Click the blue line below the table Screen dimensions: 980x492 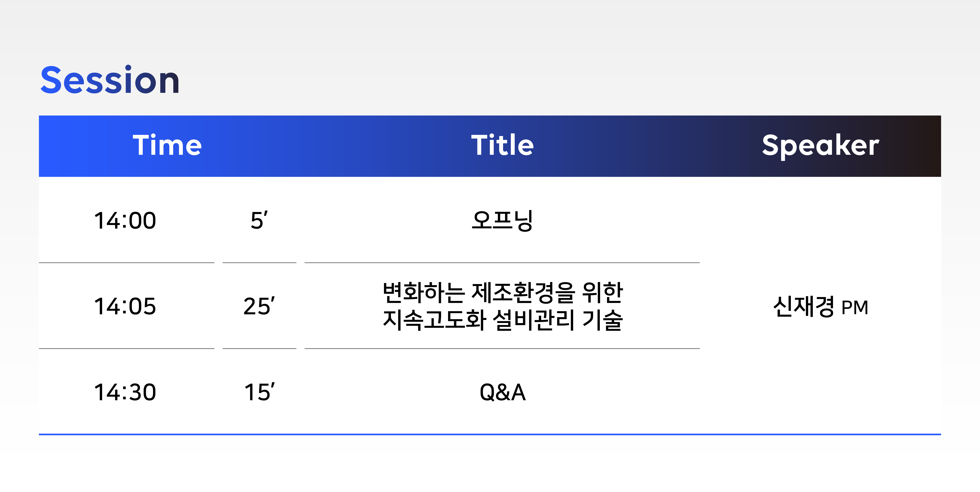pos(490,434)
